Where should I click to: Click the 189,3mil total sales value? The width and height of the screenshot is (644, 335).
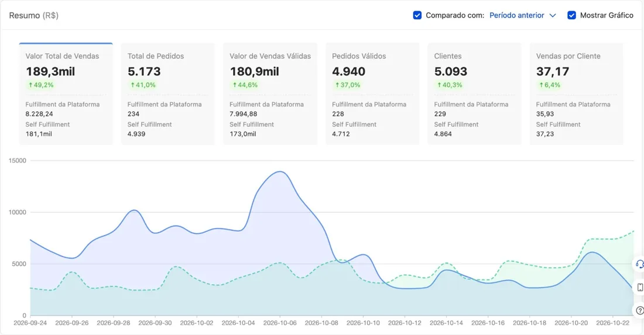tap(50, 71)
